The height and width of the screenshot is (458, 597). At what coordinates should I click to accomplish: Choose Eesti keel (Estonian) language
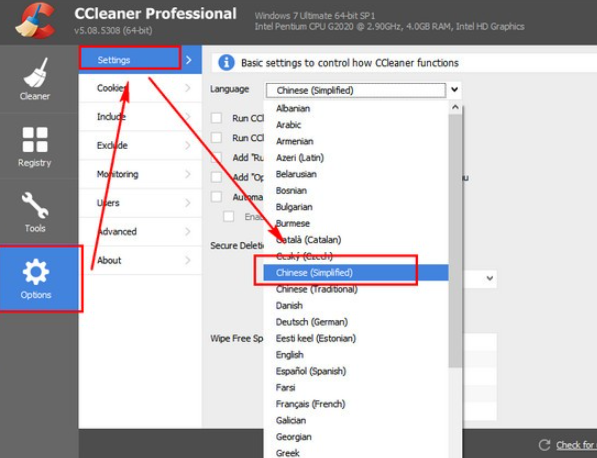[x=356, y=338]
